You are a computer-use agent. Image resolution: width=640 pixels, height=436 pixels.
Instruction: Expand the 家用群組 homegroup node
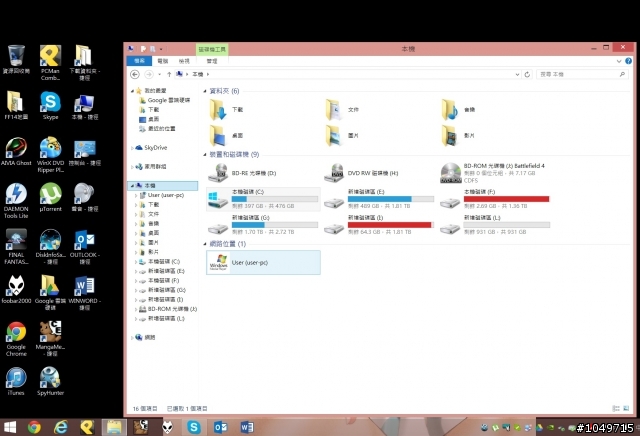point(132,167)
